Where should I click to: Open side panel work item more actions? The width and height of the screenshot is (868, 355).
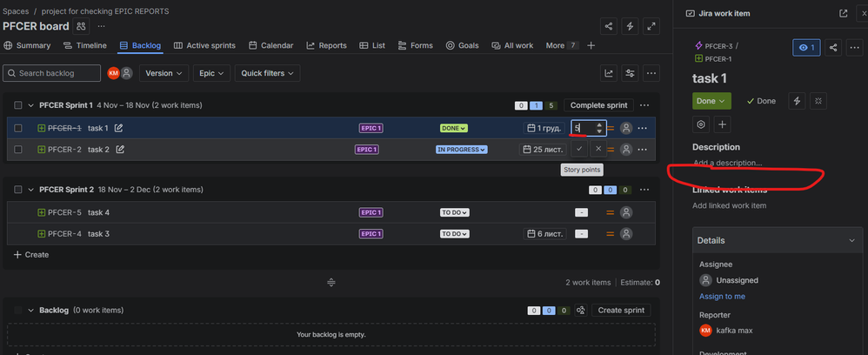(x=855, y=48)
